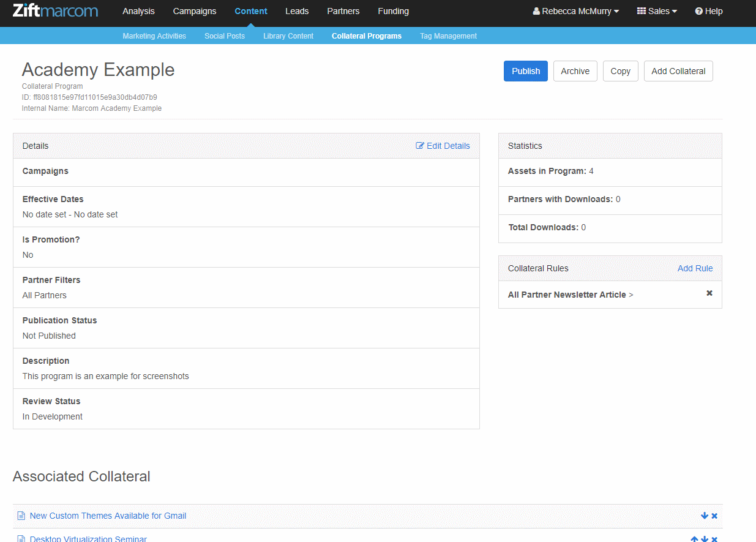The width and height of the screenshot is (756, 542).
Task: Click the All Partners filter value
Action: pyautogui.click(x=45, y=295)
